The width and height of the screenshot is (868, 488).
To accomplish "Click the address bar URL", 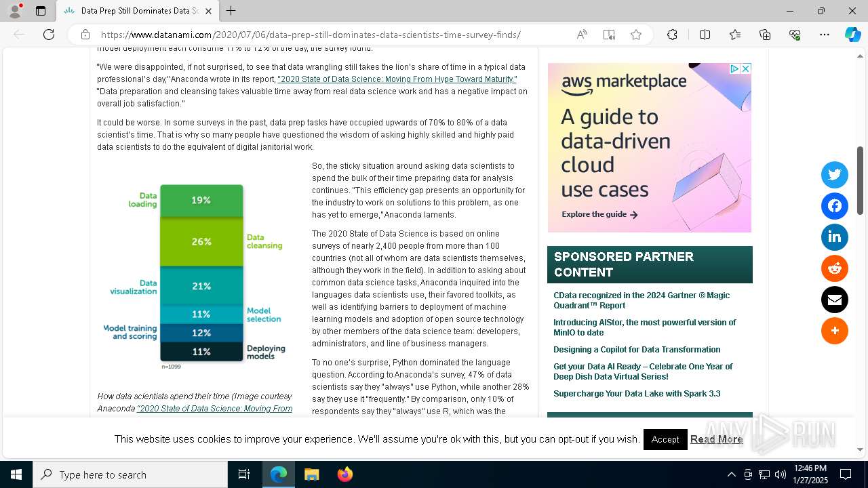I will [x=311, y=35].
